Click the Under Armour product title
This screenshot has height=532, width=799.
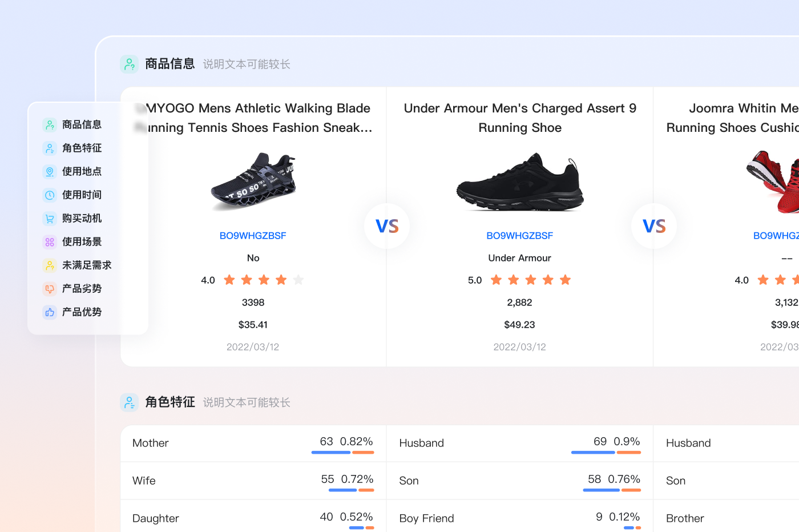point(520,118)
